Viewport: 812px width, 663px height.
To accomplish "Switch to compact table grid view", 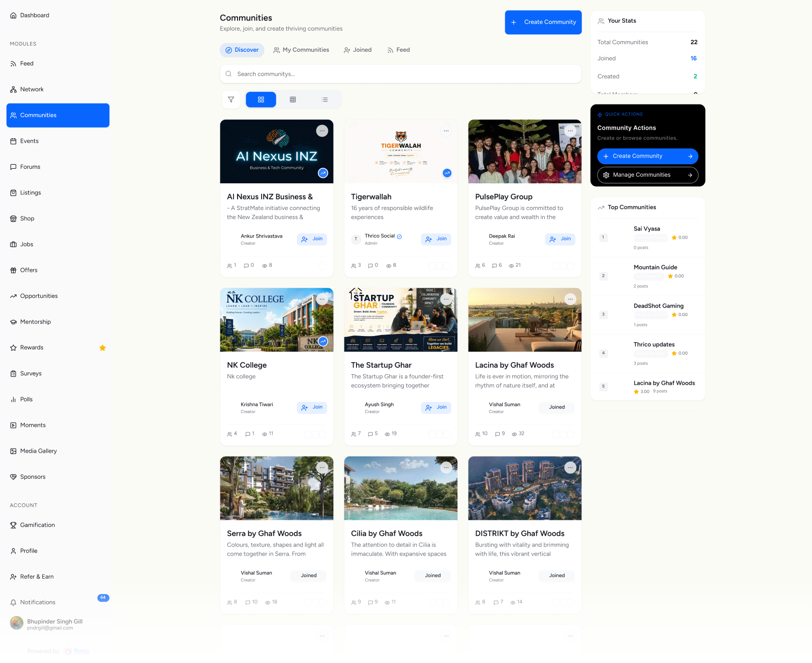I will pyautogui.click(x=293, y=99).
